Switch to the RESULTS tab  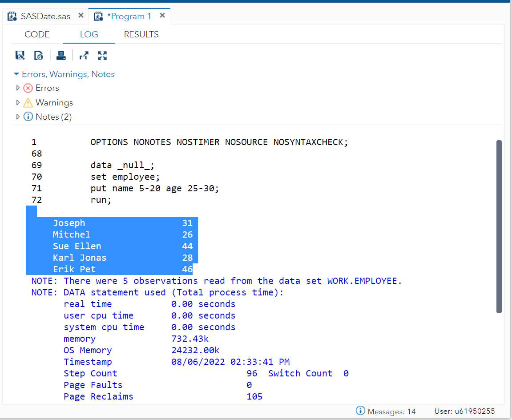[141, 34]
